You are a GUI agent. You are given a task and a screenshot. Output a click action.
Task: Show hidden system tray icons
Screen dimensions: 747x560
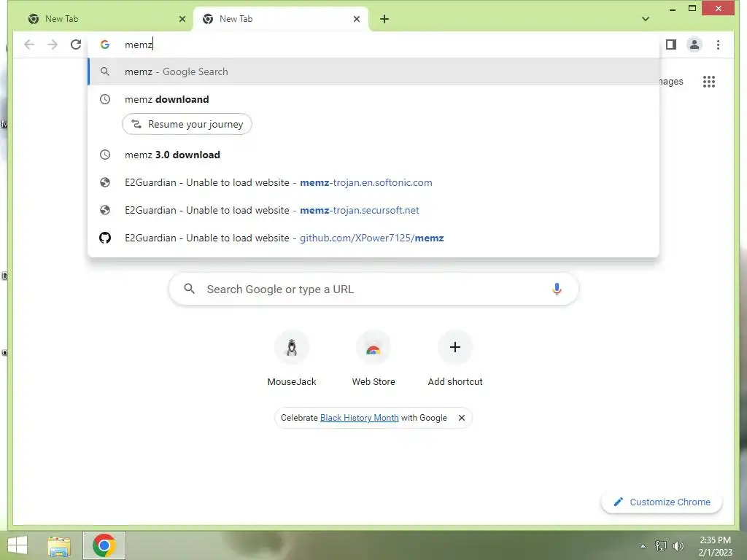(643, 546)
